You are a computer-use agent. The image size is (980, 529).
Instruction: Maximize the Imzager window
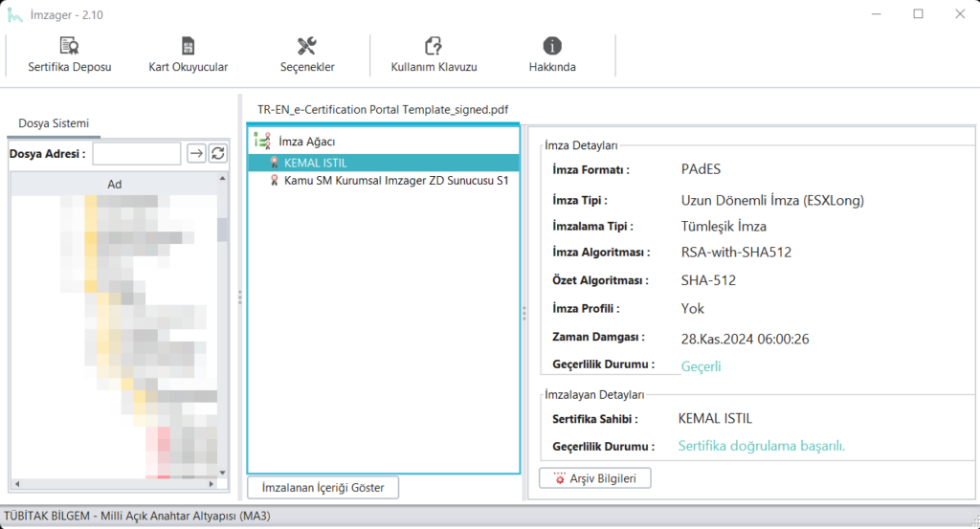tap(918, 13)
